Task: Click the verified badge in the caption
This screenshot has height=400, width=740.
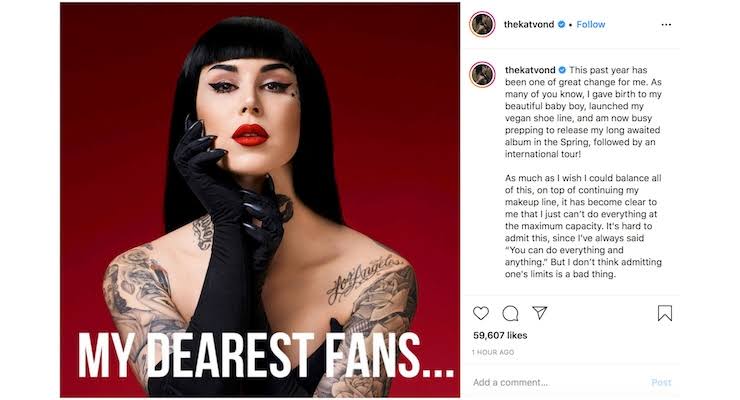Action: tap(562, 70)
